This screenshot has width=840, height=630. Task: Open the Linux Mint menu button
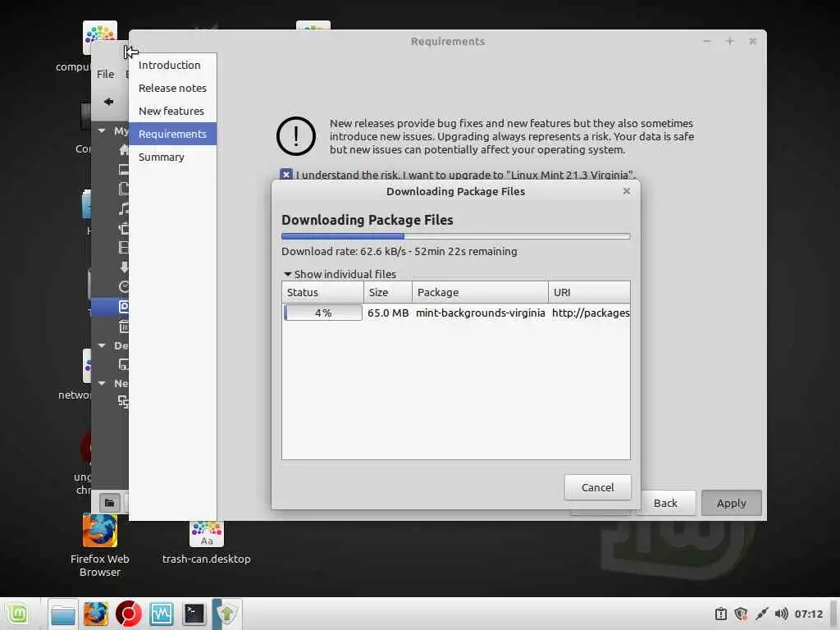coord(17,614)
